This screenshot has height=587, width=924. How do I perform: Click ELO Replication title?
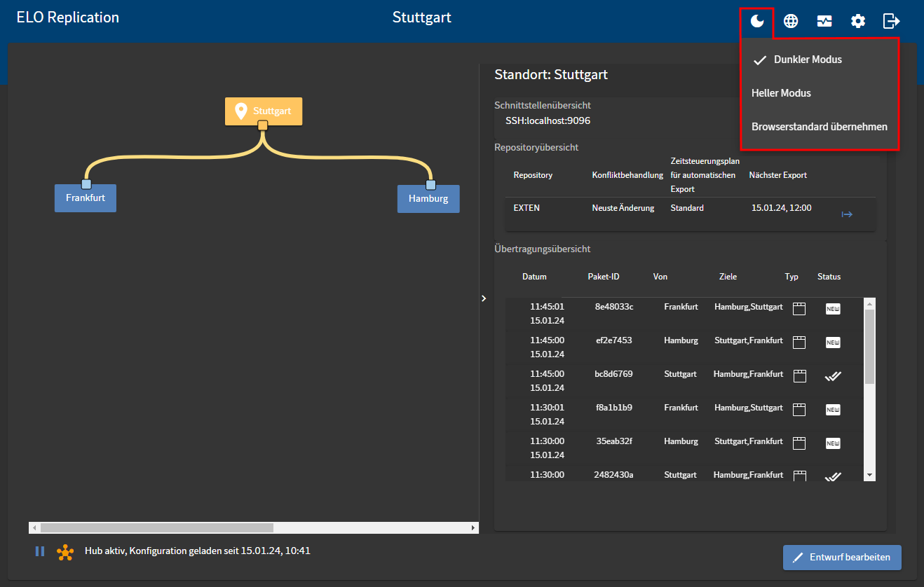(x=68, y=18)
